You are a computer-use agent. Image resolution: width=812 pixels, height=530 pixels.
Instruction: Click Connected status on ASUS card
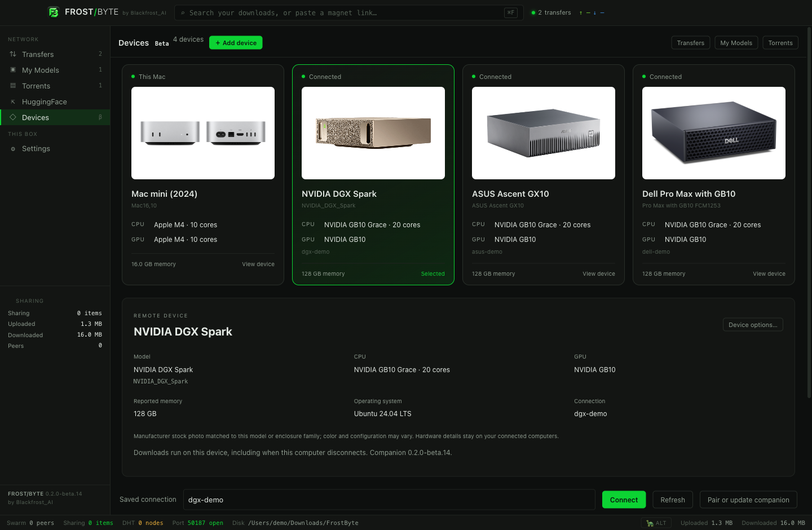coord(495,77)
